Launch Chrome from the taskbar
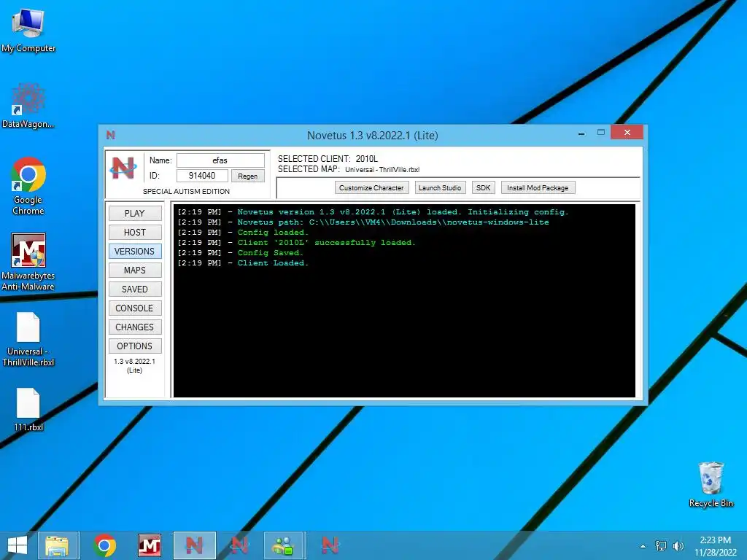Viewport: 747px width, 560px height. [x=104, y=545]
